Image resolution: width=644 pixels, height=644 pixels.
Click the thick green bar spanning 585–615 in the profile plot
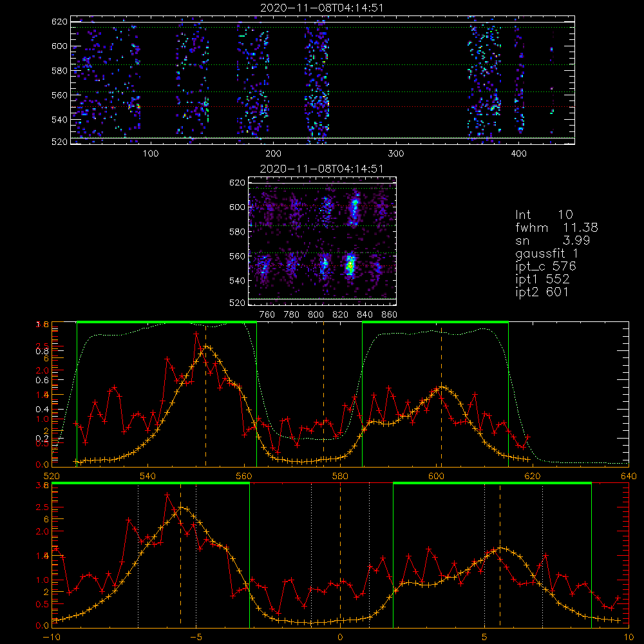pyautogui.click(x=435, y=322)
